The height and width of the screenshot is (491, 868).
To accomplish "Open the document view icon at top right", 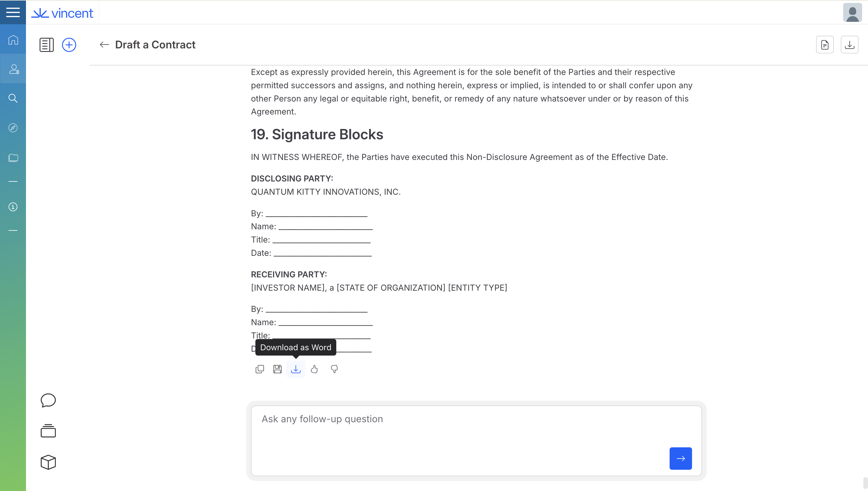I will (825, 45).
